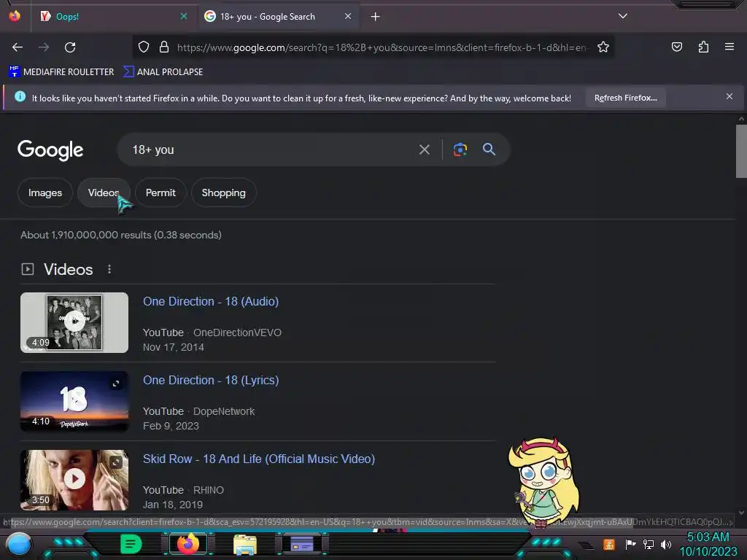Open the Firefox hamburger application menu
747x560 pixels.
[x=729, y=47]
